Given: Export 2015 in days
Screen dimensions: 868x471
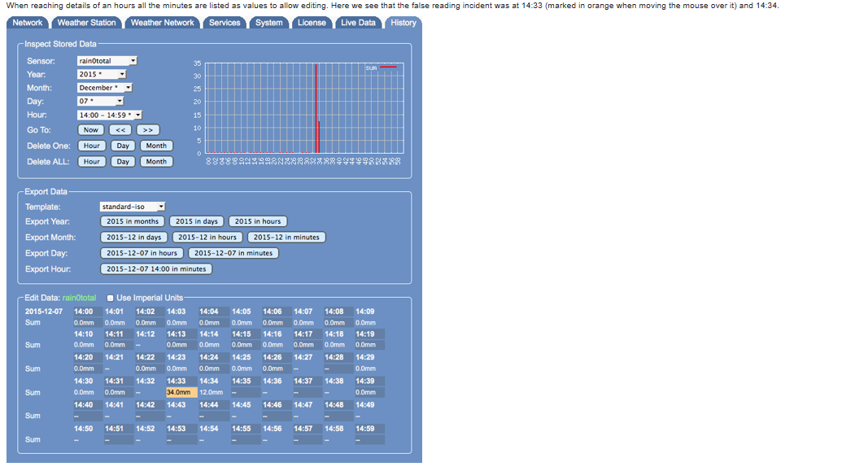Looking at the screenshot, I should (x=197, y=221).
